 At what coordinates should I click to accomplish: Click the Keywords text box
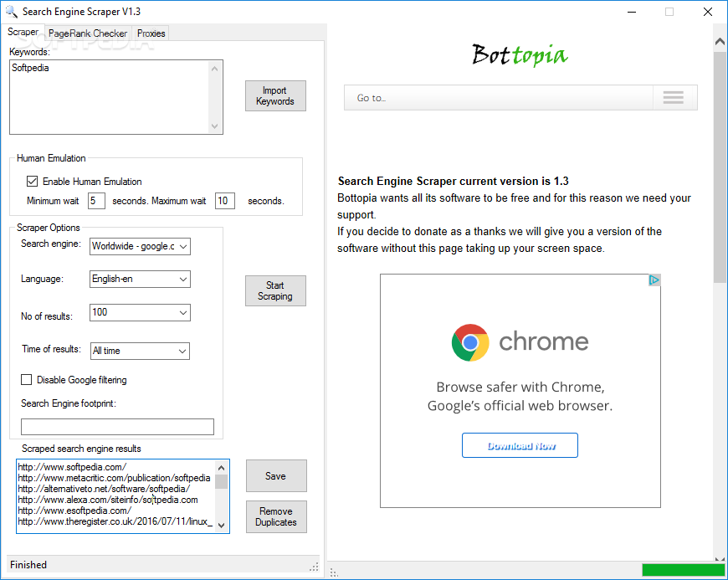click(x=116, y=97)
